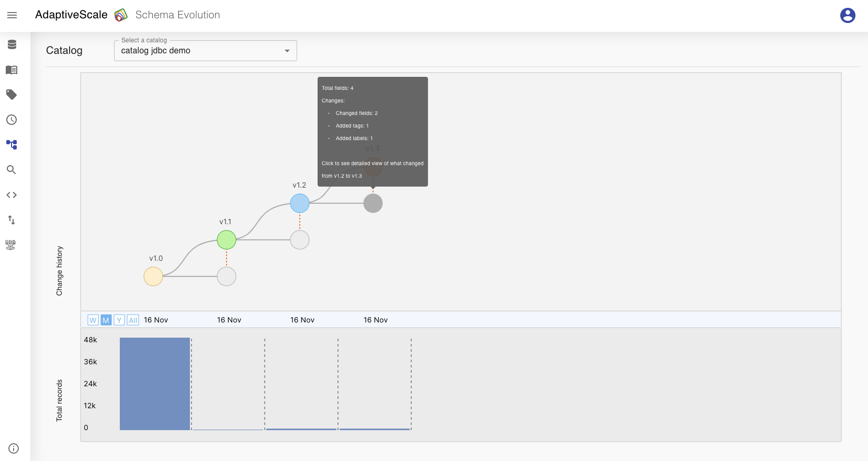Select the W week range toggle

[x=93, y=320]
